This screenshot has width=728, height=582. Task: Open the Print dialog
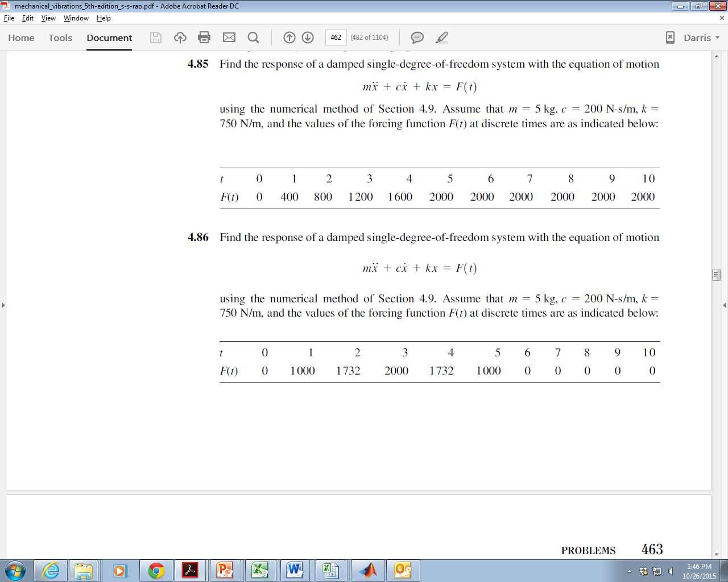coord(204,38)
